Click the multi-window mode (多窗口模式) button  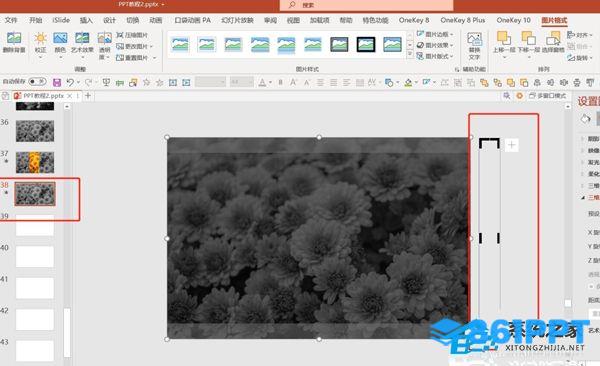click(x=548, y=96)
